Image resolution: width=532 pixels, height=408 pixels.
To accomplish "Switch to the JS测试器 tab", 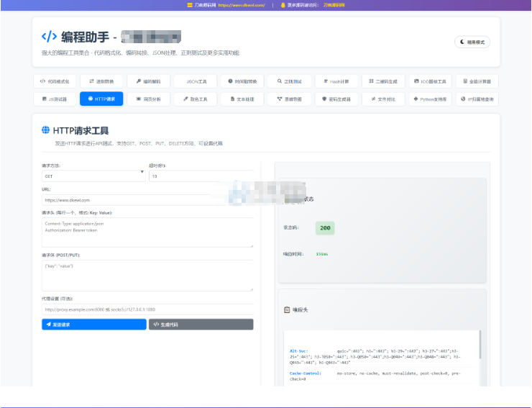I will pyautogui.click(x=55, y=99).
